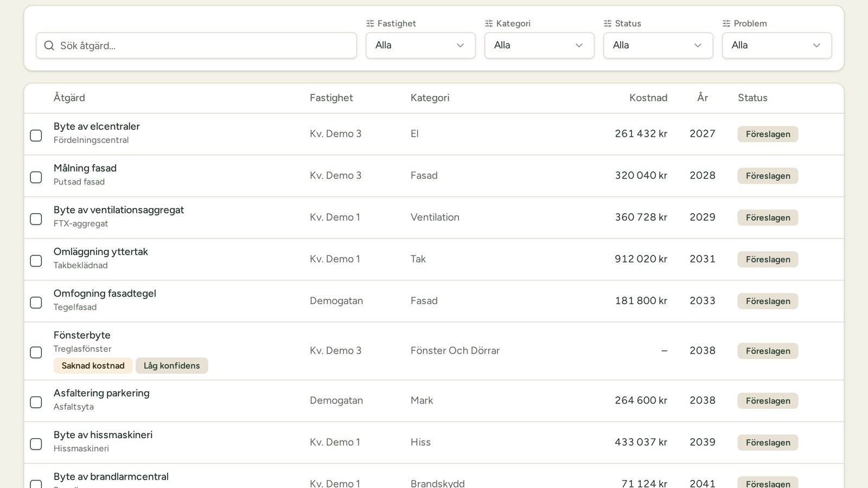Click the Treglasfönster subtitle
Image resolution: width=868 pixels, height=488 pixels.
(82, 349)
